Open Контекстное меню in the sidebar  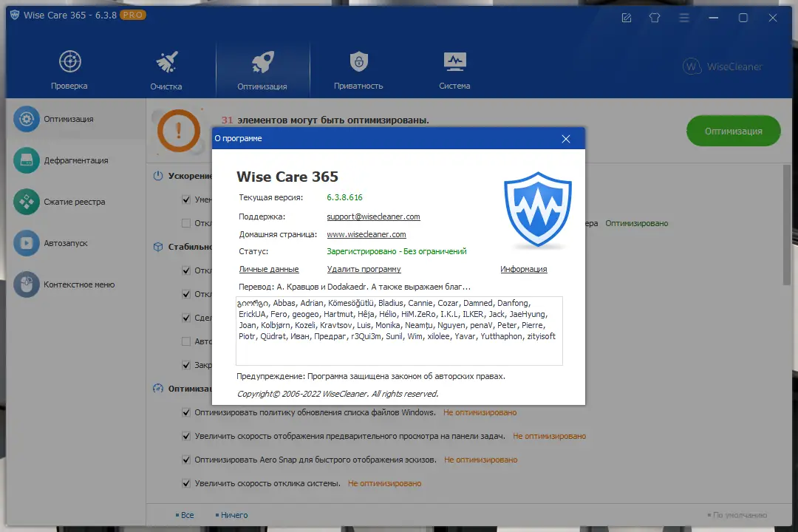coord(75,284)
